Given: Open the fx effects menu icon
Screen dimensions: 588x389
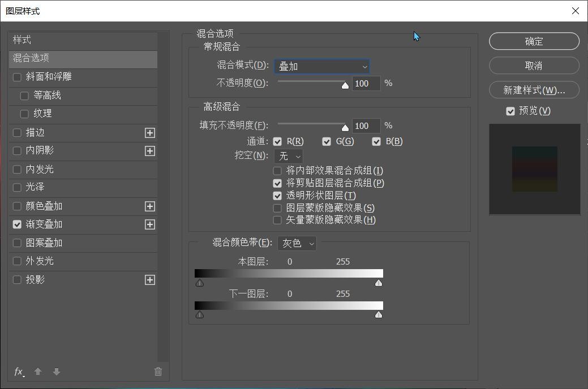Looking at the screenshot, I should [x=19, y=371].
